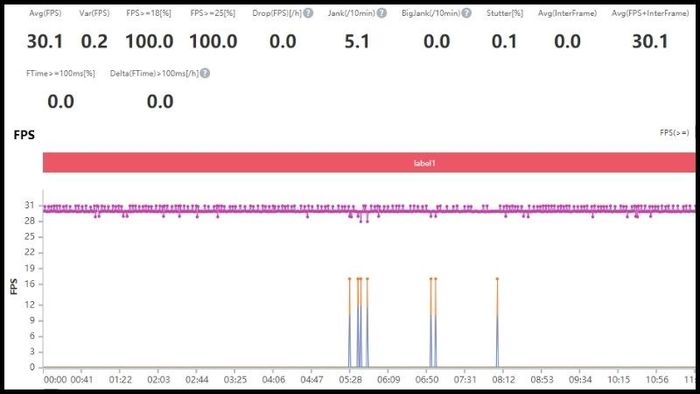Click the FTime>=100ms[%] label
The width and height of the screenshot is (700, 394).
[x=60, y=73]
